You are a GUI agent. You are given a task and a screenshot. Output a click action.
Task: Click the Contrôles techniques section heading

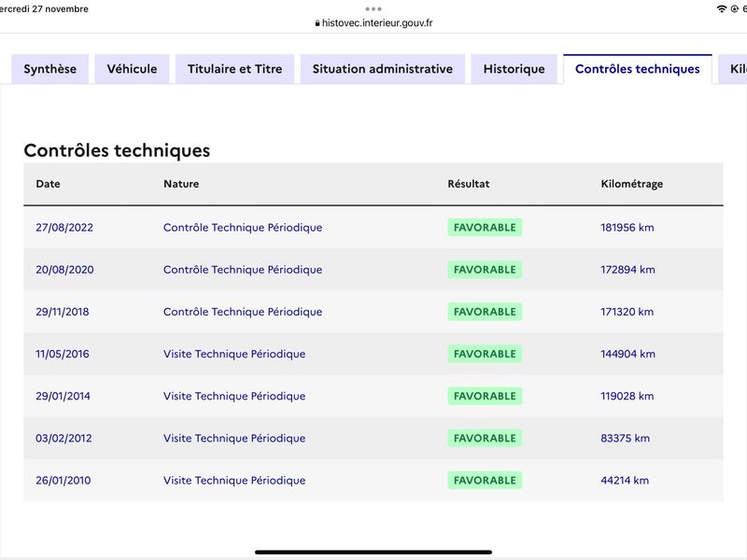tap(117, 150)
